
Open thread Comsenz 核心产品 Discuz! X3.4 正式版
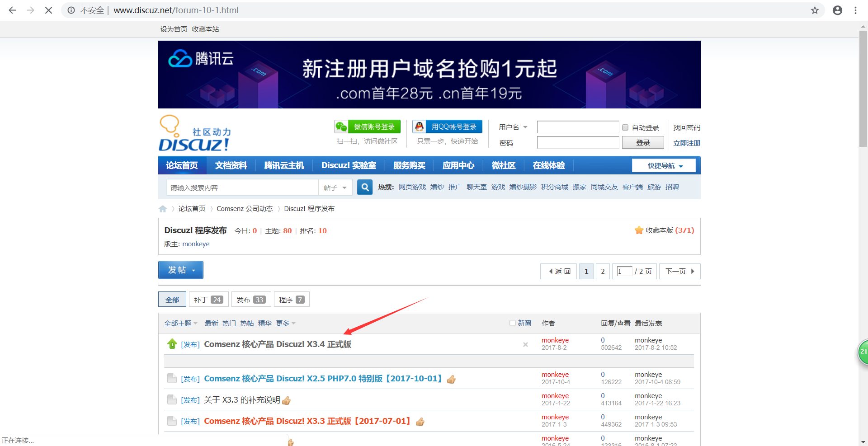(278, 344)
